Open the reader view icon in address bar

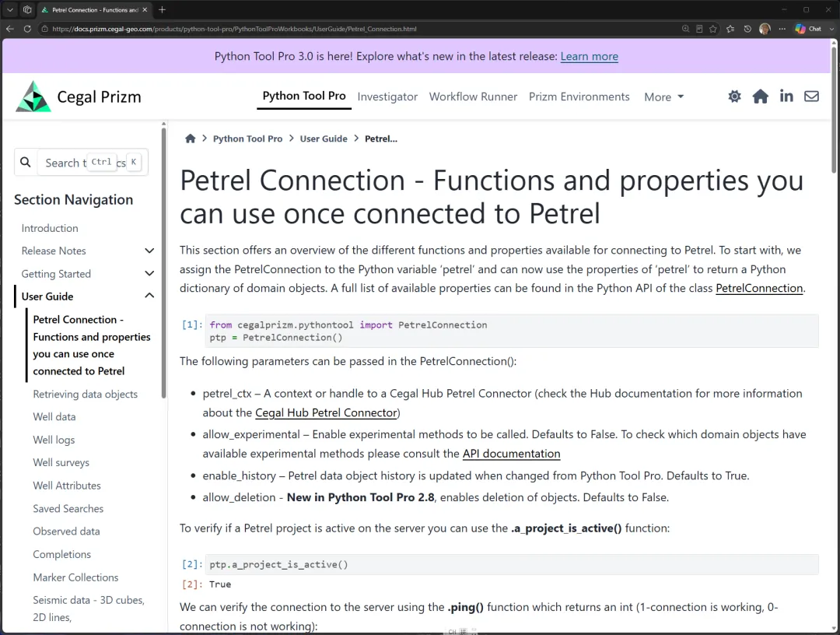coord(699,29)
